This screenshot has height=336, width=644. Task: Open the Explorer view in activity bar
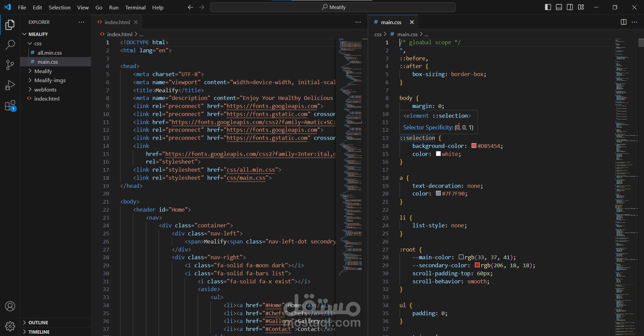pos(10,25)
